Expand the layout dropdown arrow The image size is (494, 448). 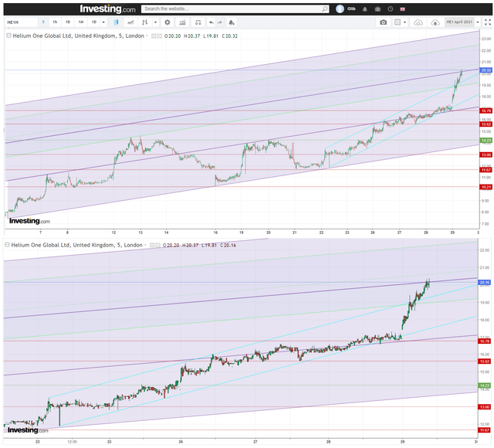coord(404,22)
